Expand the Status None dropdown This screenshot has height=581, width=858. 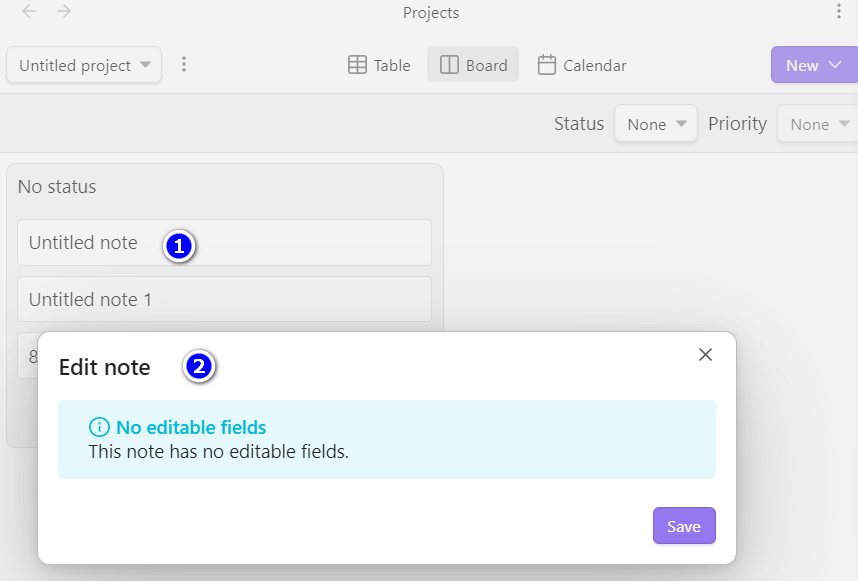[x=655, y=123]
